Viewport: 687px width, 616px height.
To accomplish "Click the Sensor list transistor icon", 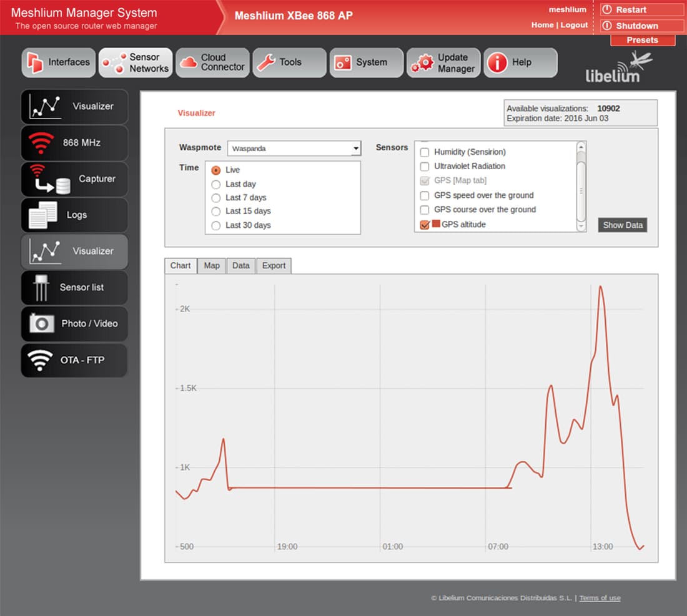I will [41, 288].
